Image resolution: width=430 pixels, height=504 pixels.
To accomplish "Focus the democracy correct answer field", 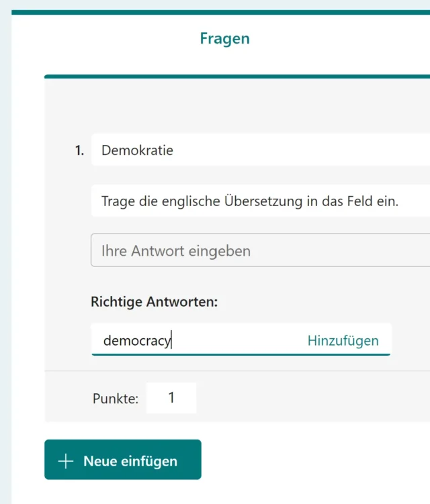I will coord(202,340).
